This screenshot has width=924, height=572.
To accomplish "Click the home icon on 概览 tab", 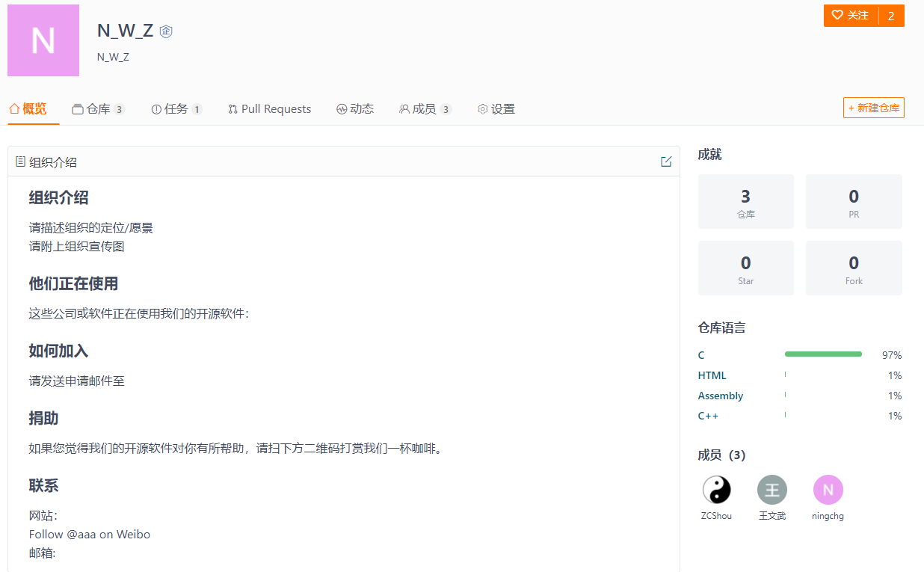I will click(x=15, y=108).
